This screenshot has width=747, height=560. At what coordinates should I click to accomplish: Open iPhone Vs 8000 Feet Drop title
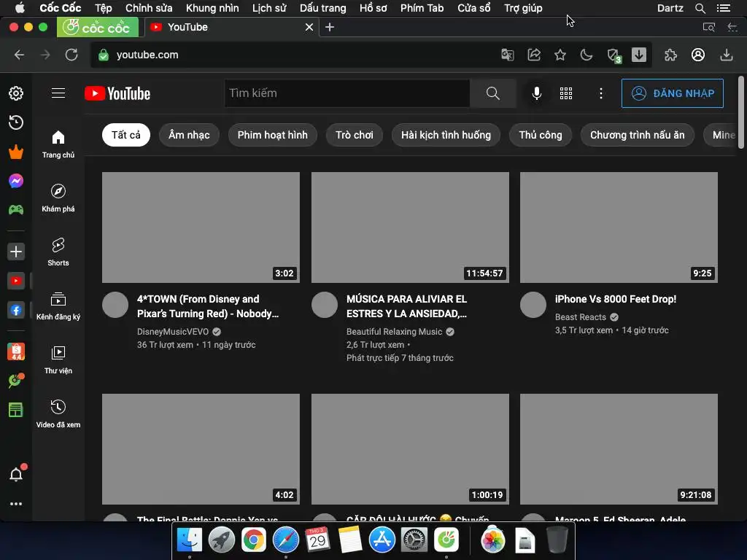pos(616,299)
